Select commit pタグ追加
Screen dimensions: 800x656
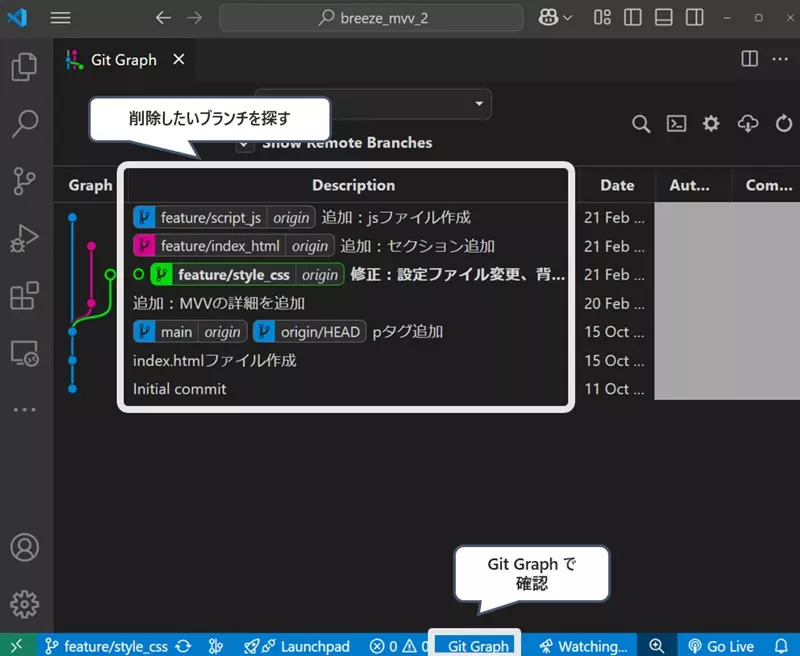point(408,332)
